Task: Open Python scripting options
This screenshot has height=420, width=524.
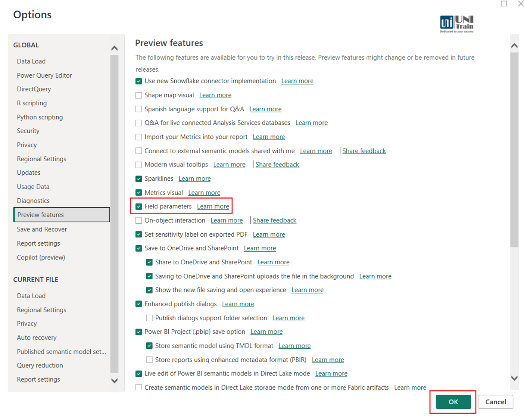Action: (40, 117)
